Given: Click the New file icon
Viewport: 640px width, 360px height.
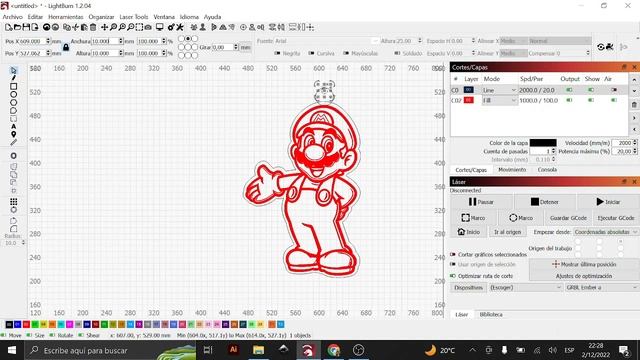Looking at the screenshot, I should pyautogui.click(x=8, y=27).
